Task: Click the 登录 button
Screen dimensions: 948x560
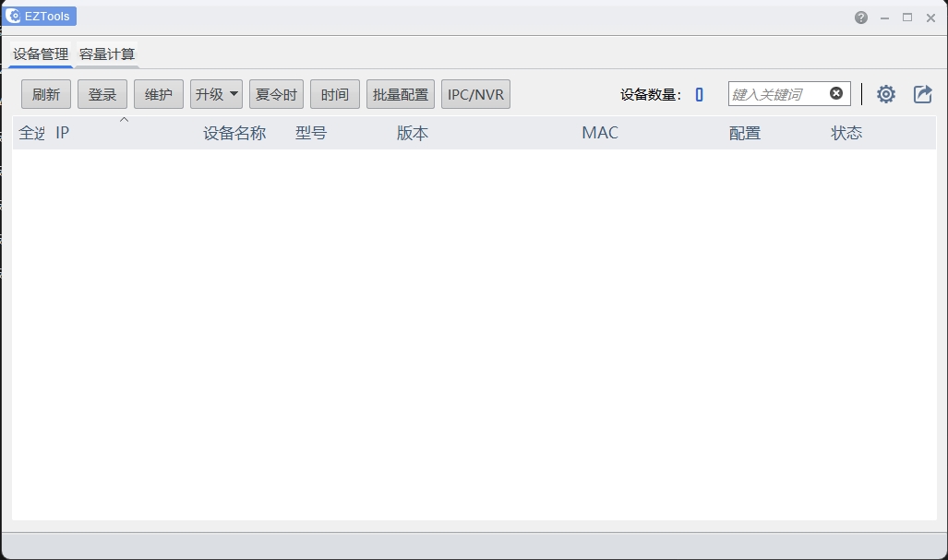Action: click(102, 94)
